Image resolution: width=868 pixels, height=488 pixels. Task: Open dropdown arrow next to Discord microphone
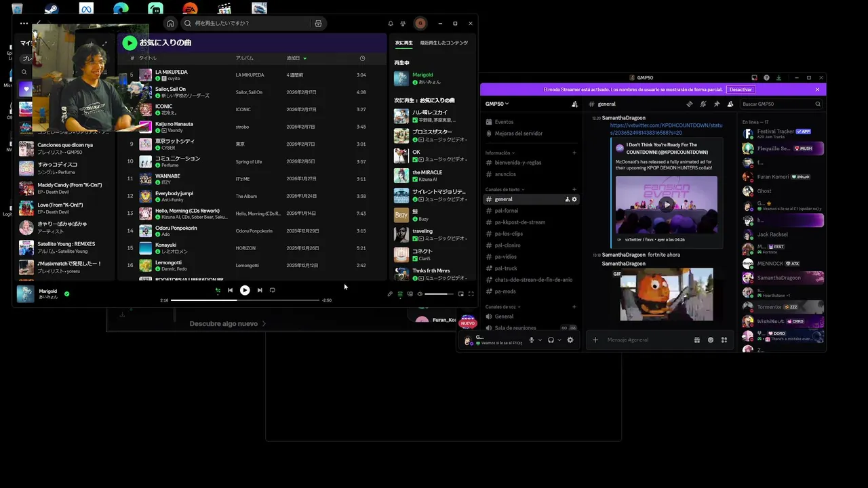coord(540,340)
